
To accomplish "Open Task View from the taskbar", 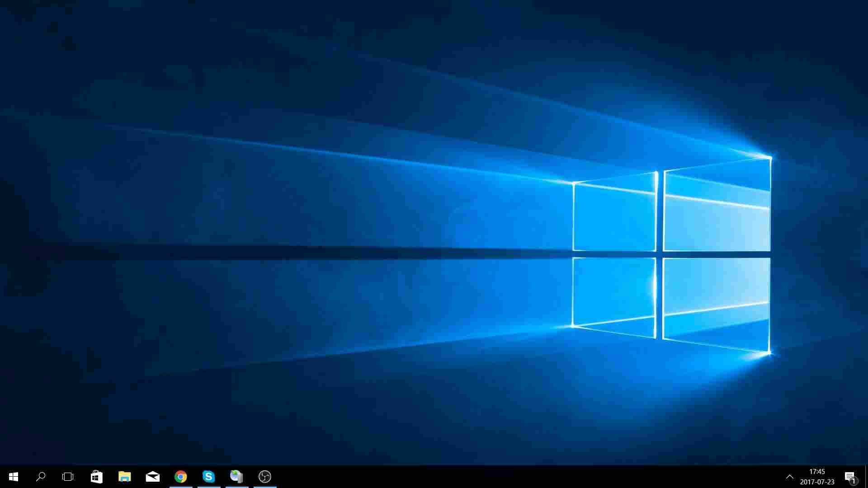I will (x=68, y=477).
